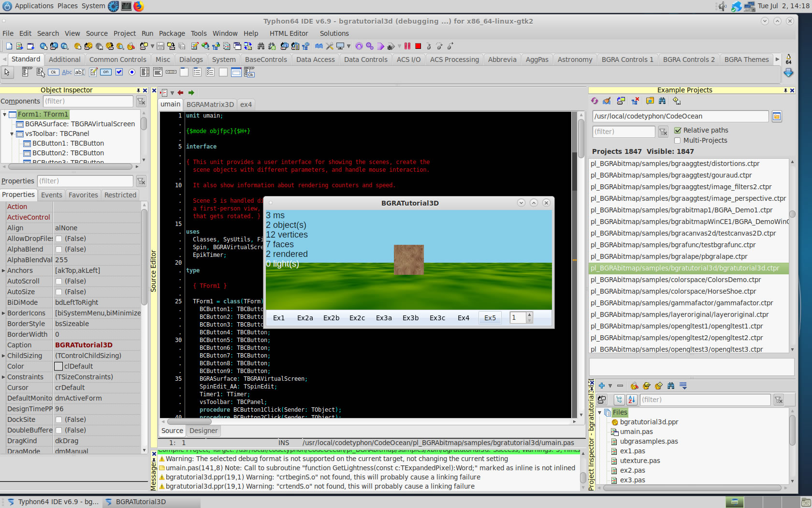Switch to the Events tab in Object Inspector
Viewport: 812px width, 508px height.
(x=52, y=195)
